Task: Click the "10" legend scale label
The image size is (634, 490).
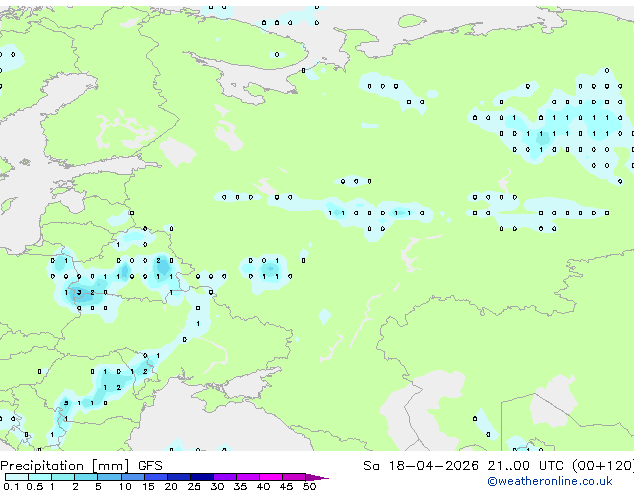Action: pos(125,486)
